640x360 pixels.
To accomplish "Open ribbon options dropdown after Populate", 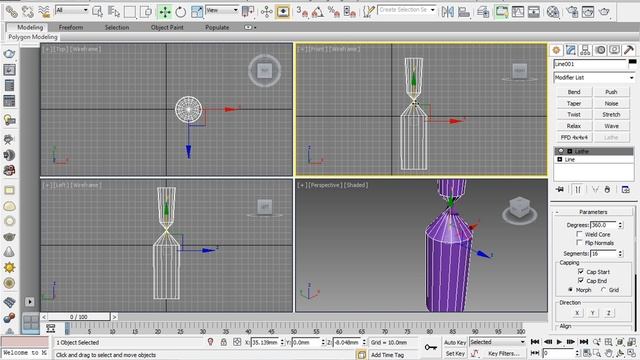I will 250,27.
